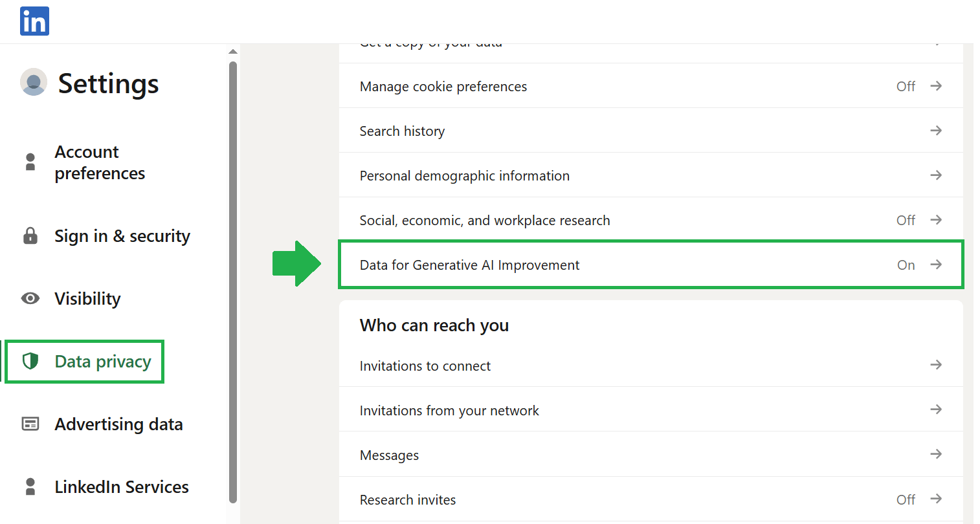Toggle the Data for Generative AI Improvement On status
The width and height of the screenshot is (980, 524).
(906, 265)
